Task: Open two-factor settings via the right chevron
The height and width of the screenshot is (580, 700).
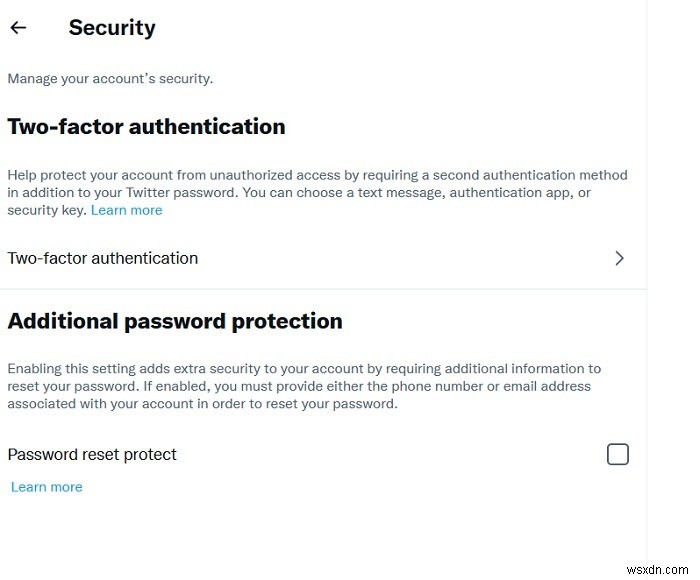Action: coord(619,258)
